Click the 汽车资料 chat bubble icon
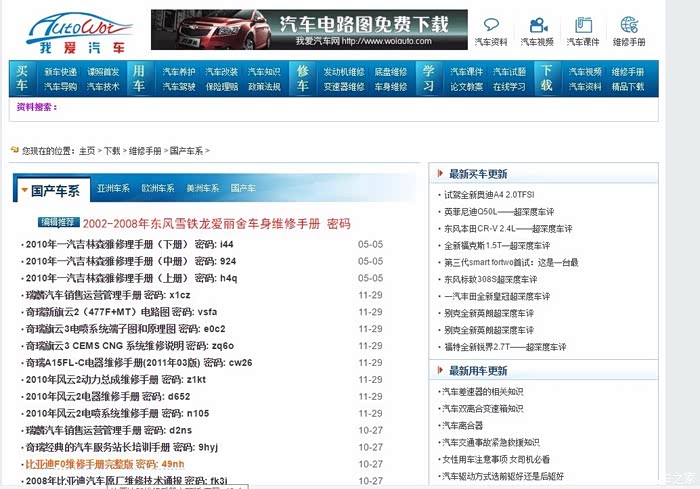Image resolution: width=700 pixels, height=489 pixels. click(490, 26)
